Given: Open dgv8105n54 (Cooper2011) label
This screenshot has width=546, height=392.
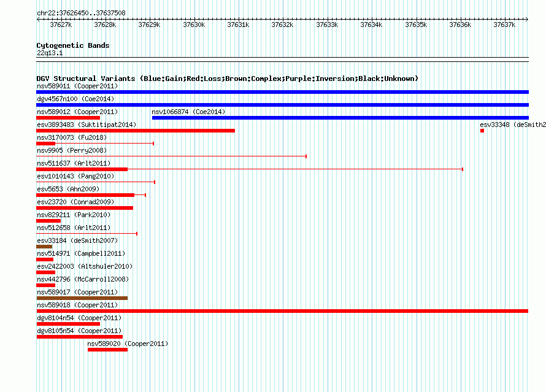Looking at the screenshot, I should (x=79, y=331).
